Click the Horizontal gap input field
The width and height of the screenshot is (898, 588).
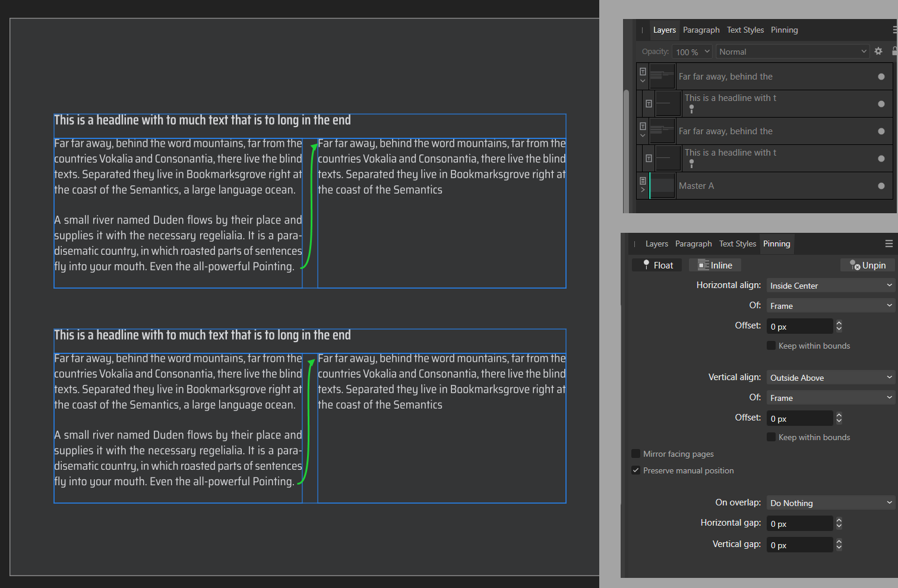[x=799, y=524]
